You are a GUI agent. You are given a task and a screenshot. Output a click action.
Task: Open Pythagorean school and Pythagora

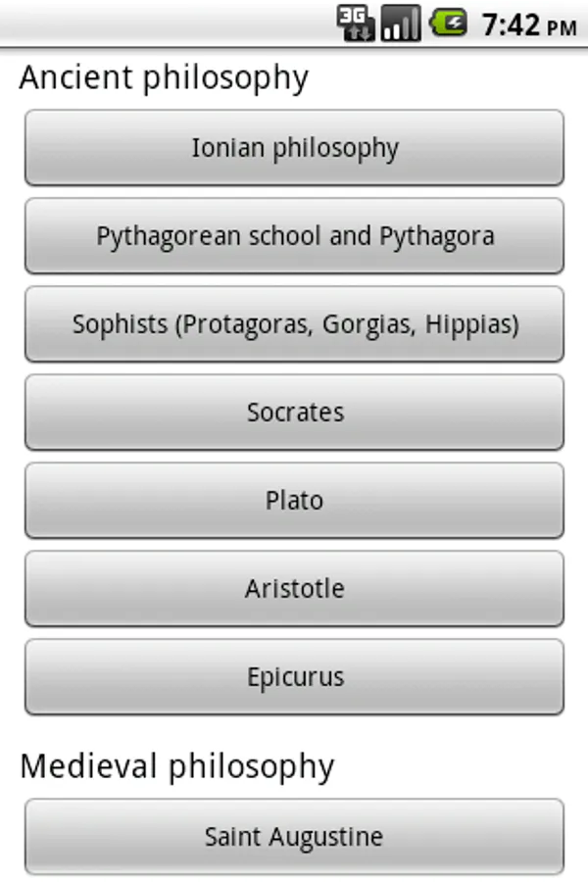(x=294, y=236)
